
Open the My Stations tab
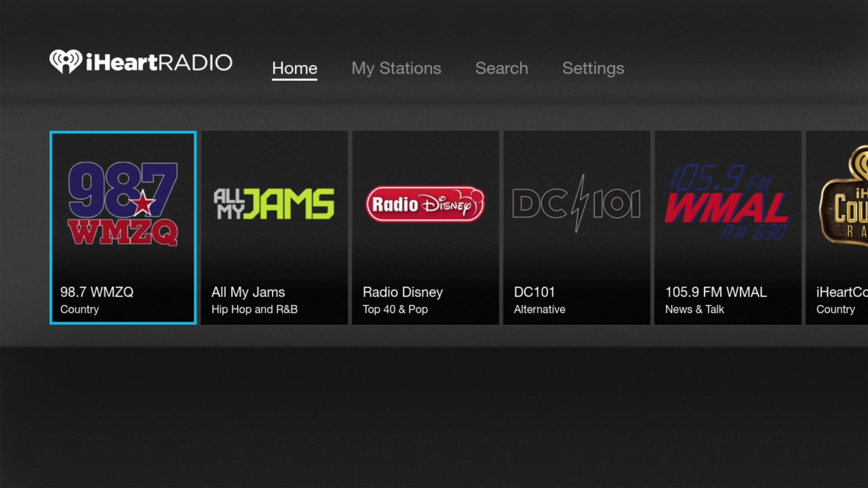[396, 68]
